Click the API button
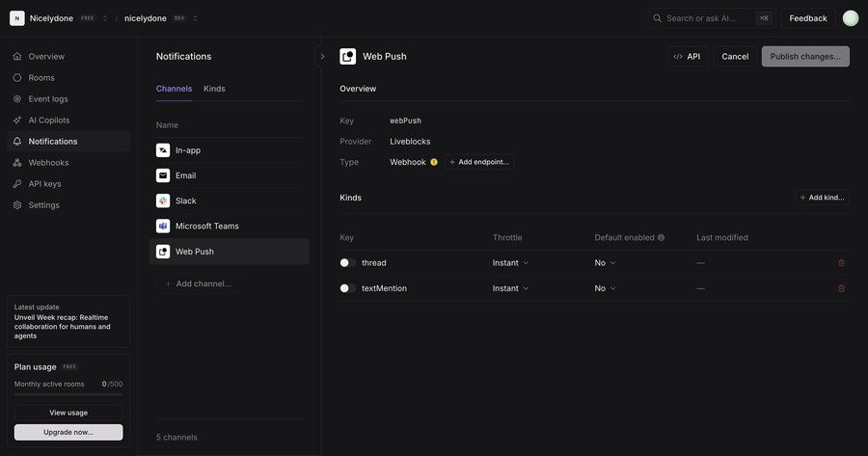Image resolution: width=868 pixels, height=456 pixels. click(687, 57)
